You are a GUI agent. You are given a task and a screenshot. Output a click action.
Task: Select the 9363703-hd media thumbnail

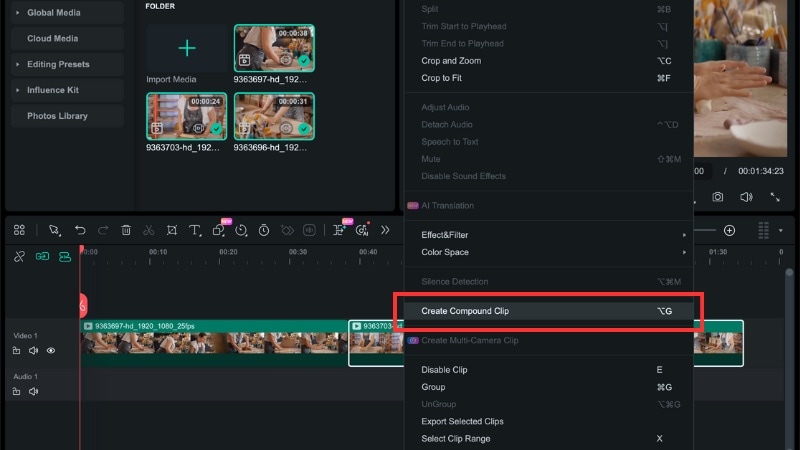[187, 116]
